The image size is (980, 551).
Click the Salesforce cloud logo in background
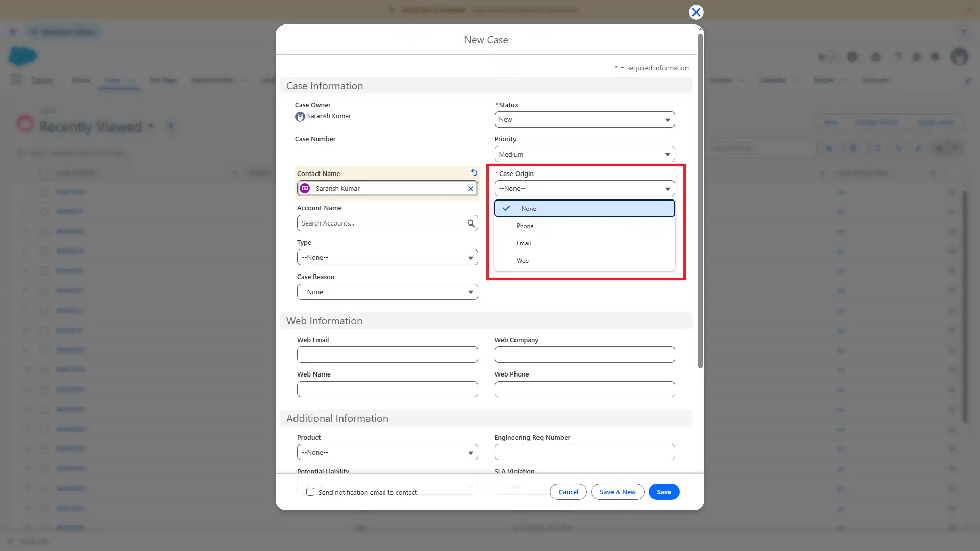click(23, 56)
